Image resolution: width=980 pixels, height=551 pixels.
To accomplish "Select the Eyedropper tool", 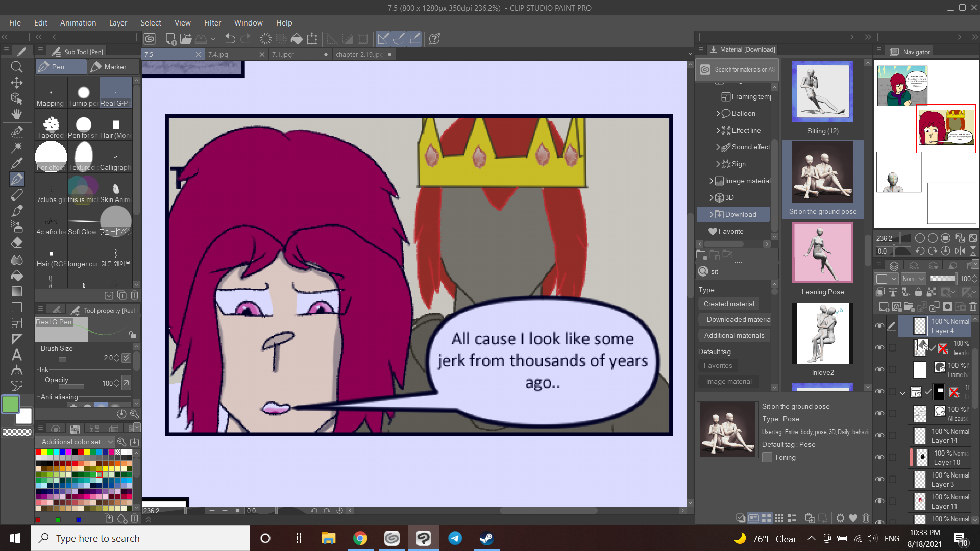I will click(16, 163).
